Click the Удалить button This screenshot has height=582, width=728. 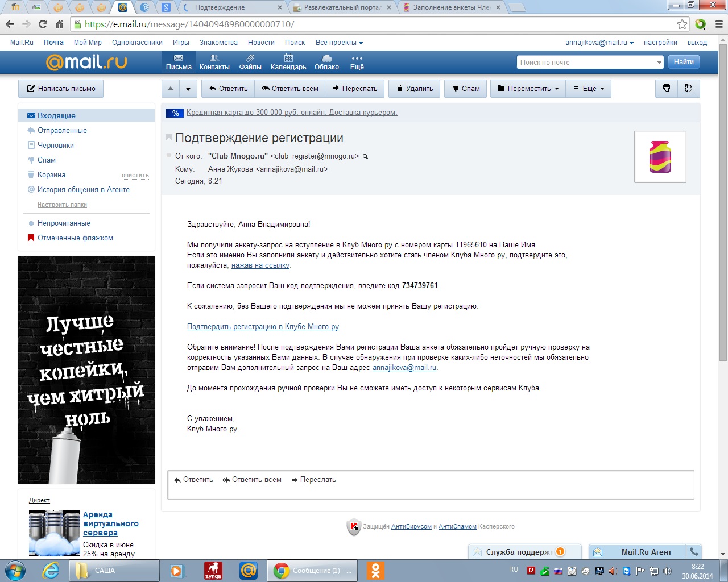point(415,89)
